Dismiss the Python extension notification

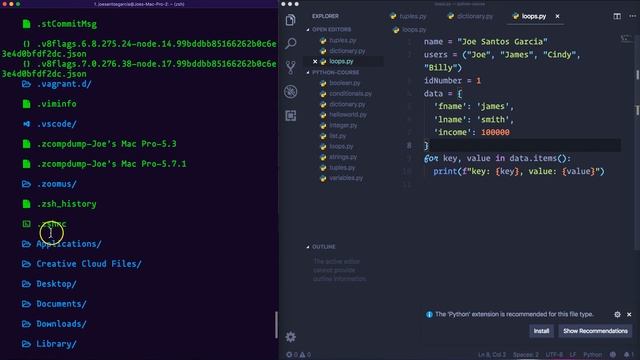coord(629,314)
